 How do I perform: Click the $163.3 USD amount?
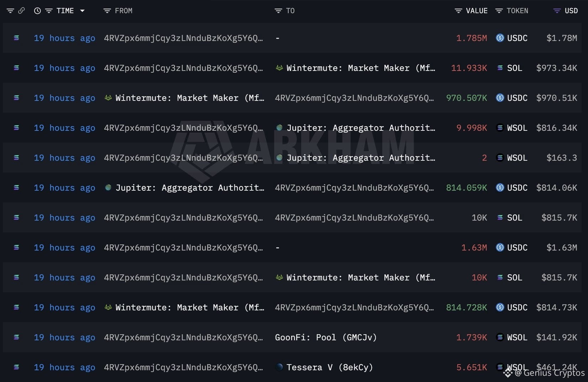click(562, 158)
